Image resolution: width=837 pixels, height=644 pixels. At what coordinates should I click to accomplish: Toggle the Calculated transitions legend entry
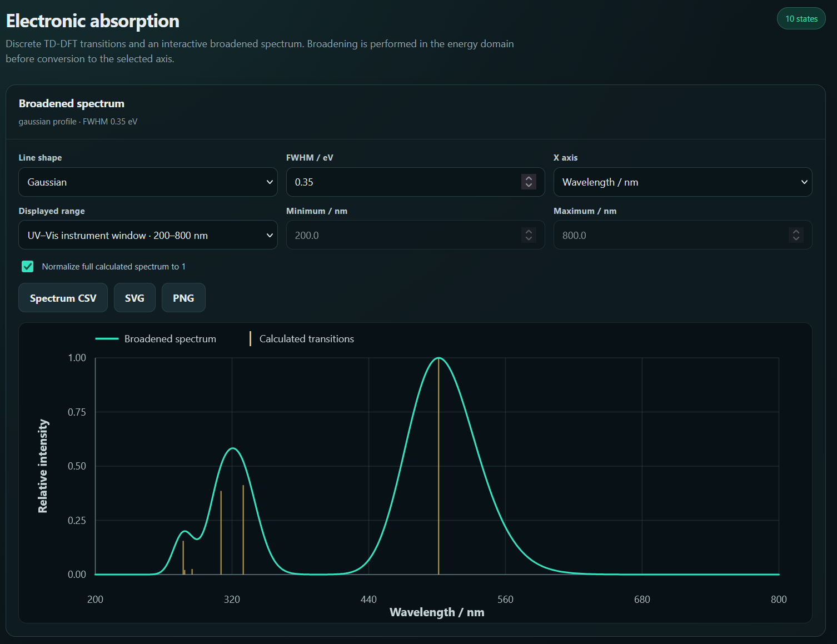coord(302,339)
